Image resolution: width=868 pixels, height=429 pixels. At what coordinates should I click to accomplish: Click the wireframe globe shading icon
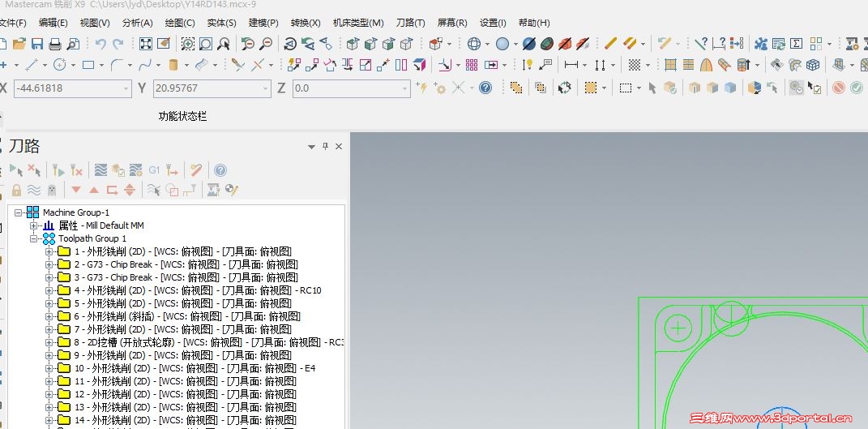click(474, 44)
